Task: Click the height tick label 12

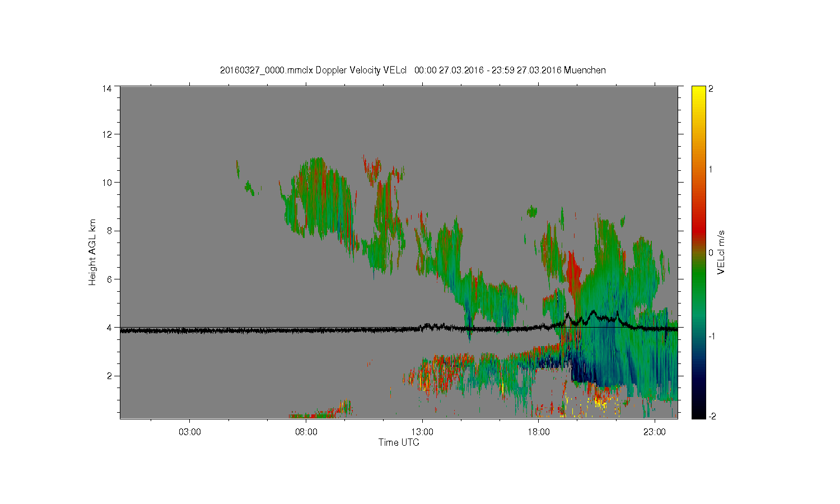Action: pos(107,134)
